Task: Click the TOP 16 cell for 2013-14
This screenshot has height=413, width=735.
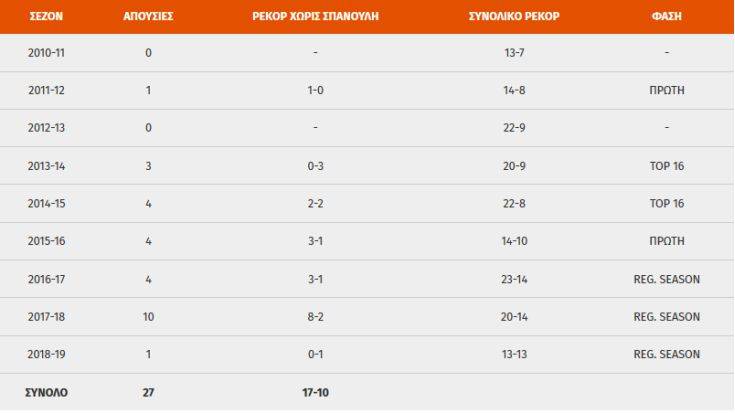Action: [666, 166]
